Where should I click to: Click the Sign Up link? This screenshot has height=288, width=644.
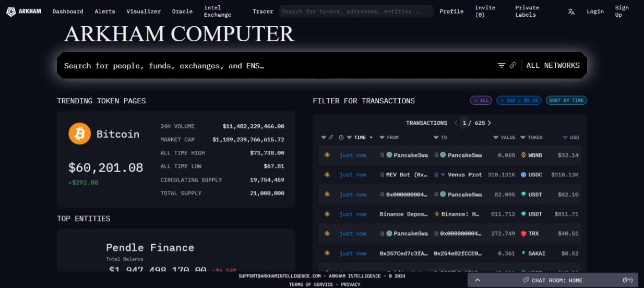click(x=622, y=11)
